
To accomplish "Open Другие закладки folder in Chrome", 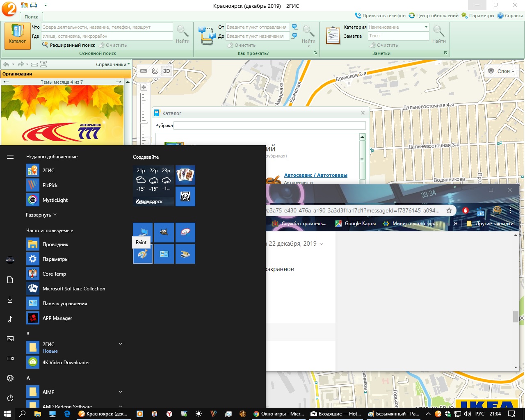I will (x=490, y=224).
